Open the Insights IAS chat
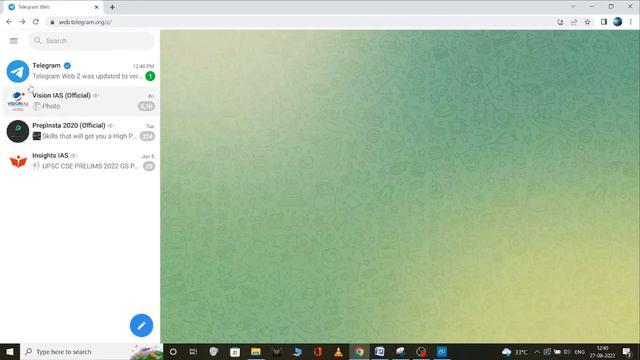The width and height of the screenshot is (640, 360). (80, 161)
